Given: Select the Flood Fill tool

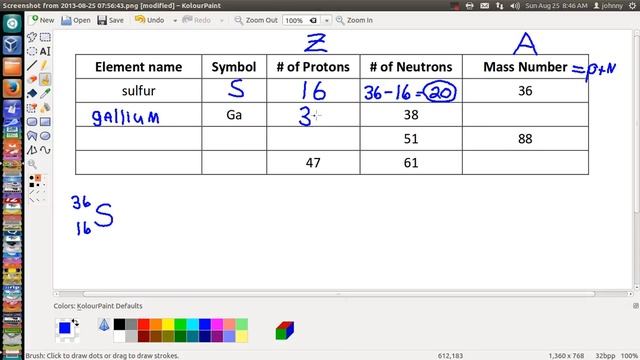Looking at the screenshot, I should (x=32, y=93).
